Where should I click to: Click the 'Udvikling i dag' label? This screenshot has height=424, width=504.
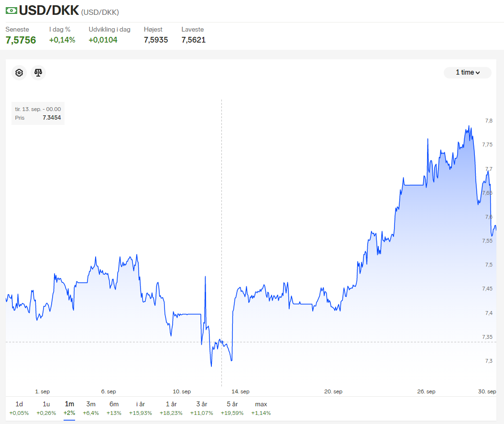(x=110, y=29)
